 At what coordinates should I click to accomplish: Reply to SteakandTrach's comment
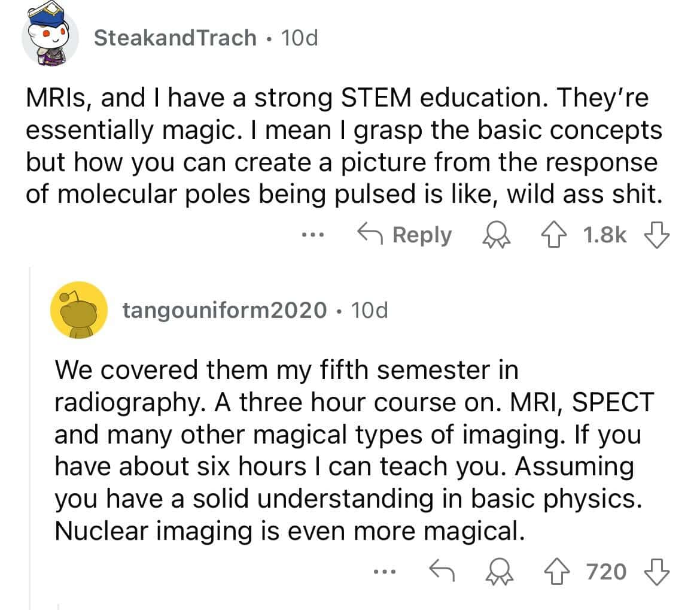coord(404,235)
